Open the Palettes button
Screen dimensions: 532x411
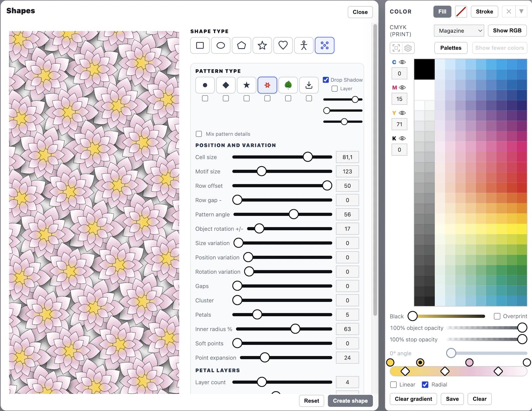(451, 48)
